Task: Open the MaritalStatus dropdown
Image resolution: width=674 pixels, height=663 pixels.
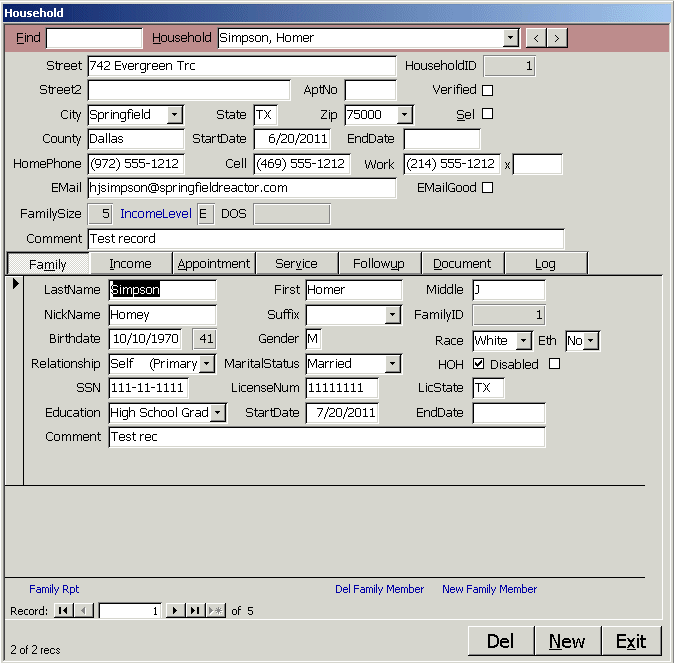Action: (392, 364)
